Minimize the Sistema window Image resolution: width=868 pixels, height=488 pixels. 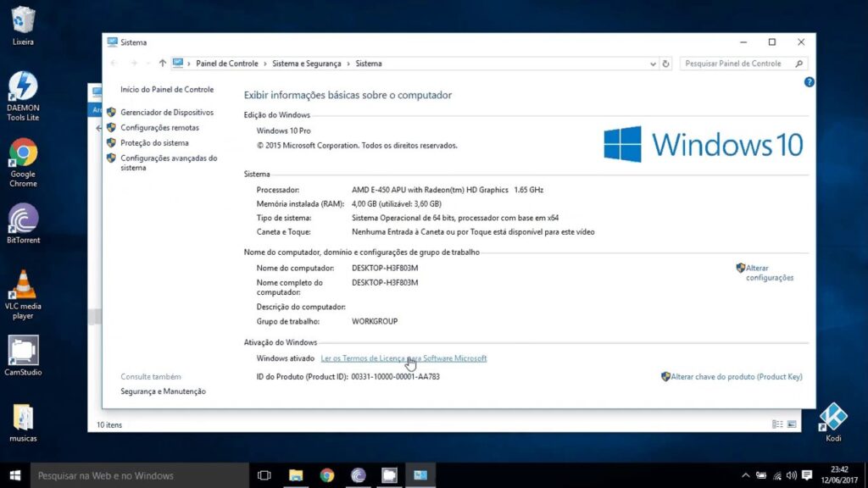point(743,42)
